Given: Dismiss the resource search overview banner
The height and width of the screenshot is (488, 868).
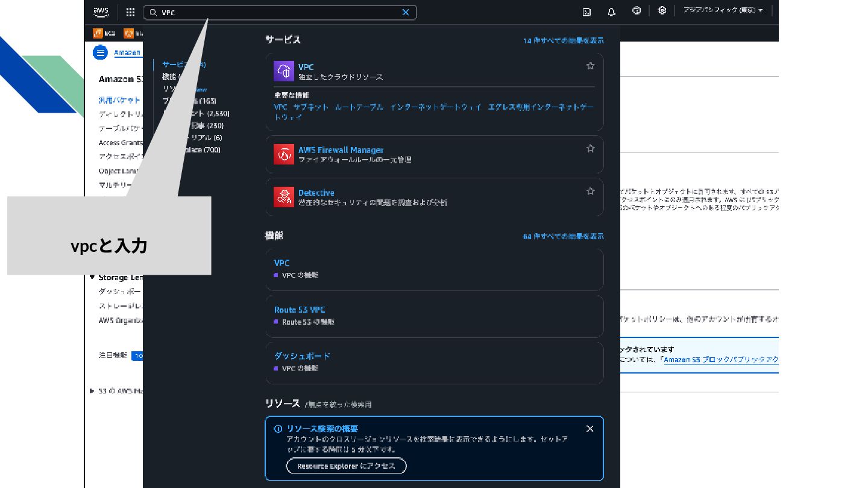Looking at the screenshot, I should (590, 429).
